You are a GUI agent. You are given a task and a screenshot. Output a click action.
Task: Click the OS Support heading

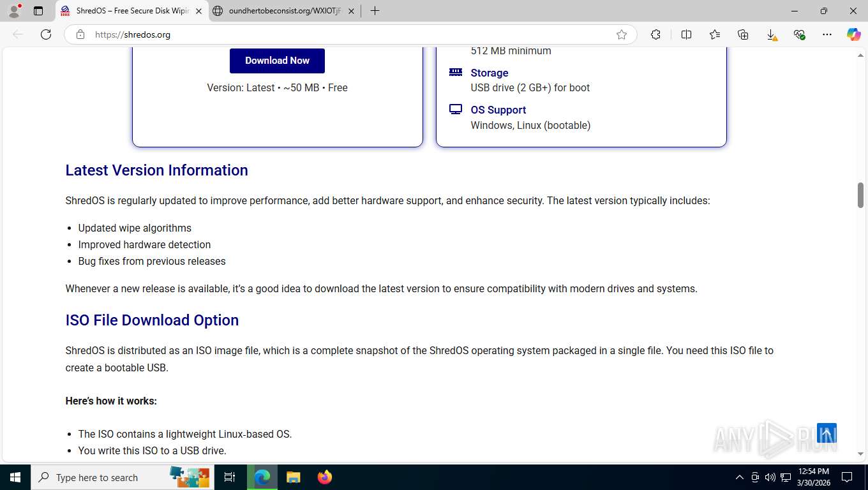click(498, 110)
